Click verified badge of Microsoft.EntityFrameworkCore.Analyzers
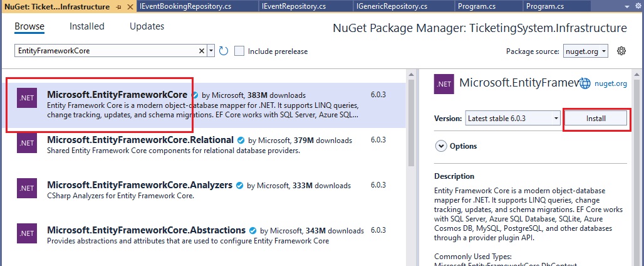This screenshot has width=644, height=266. pos(241,186)
